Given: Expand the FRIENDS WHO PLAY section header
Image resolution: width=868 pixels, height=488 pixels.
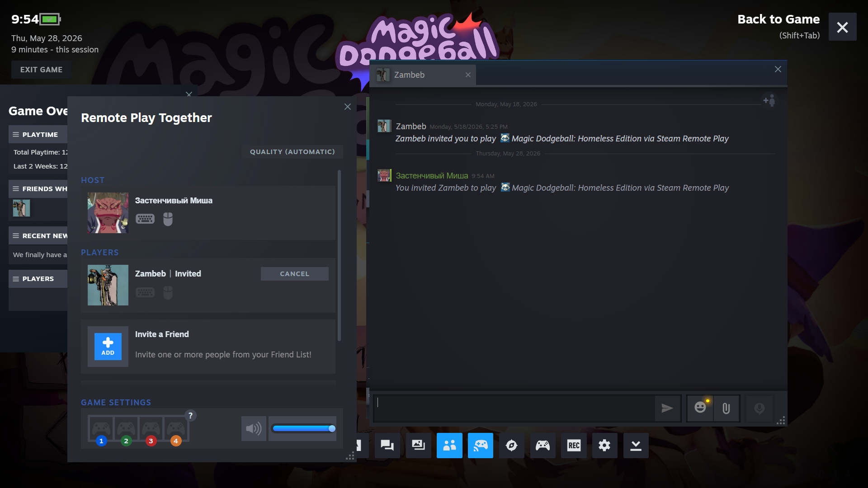Looking at the screenshot, I should [x=38, y=189].
